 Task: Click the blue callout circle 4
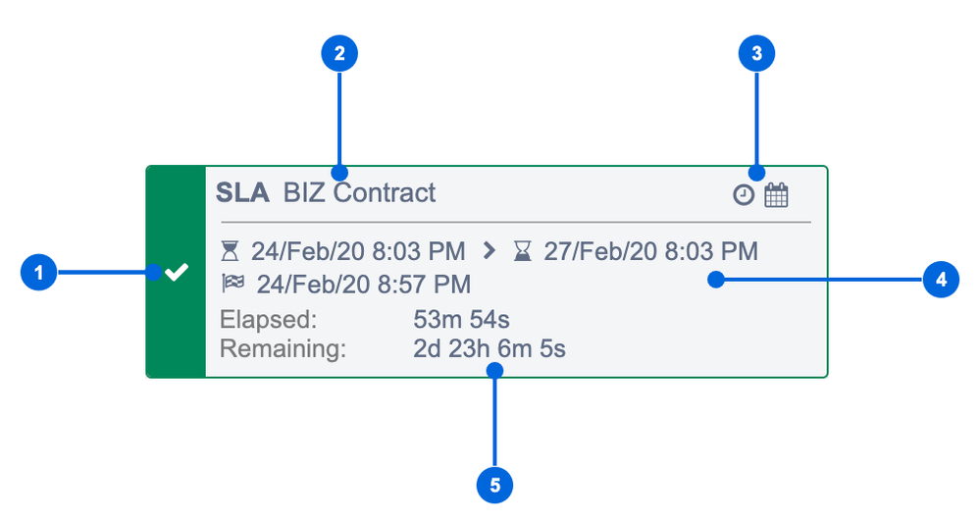pos(941,280)
